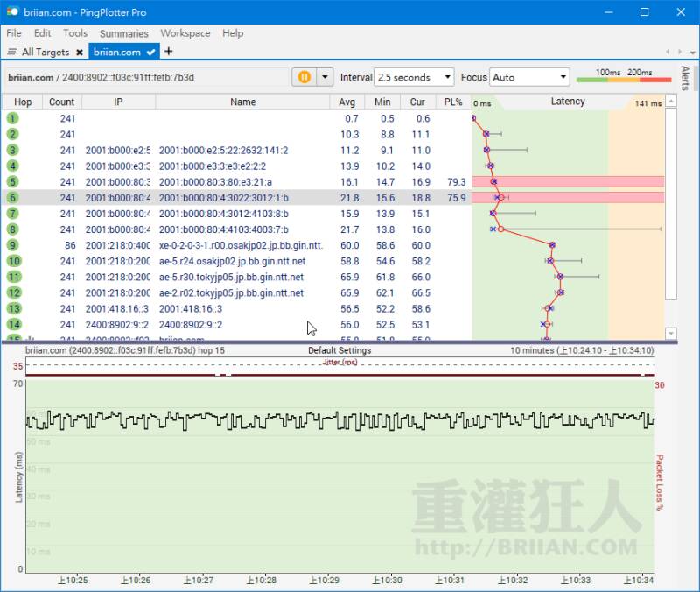The image size is (700, 592).
Task: Click the hop list vertical scrollbar thumb
Action: coord(671,203)
